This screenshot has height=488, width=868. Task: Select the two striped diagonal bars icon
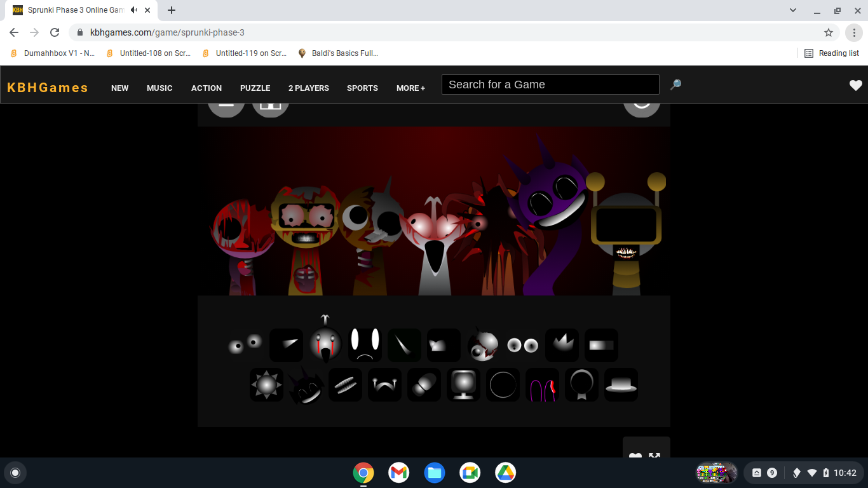coord(345,384)
